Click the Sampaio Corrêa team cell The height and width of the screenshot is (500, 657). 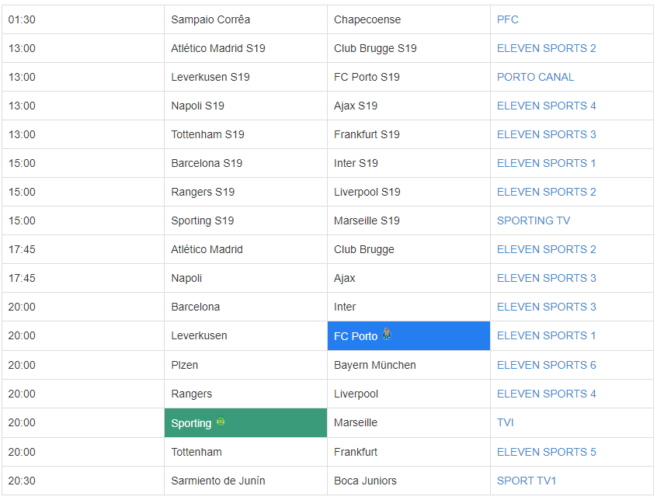[x=246, y=19]
